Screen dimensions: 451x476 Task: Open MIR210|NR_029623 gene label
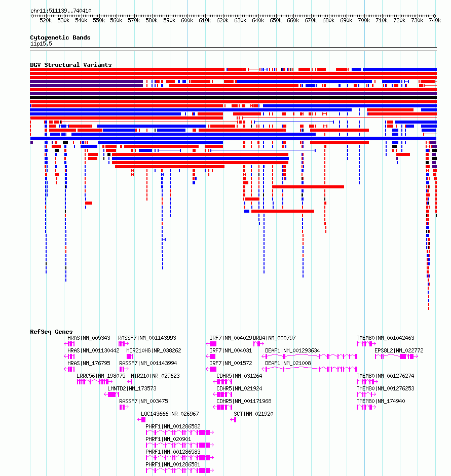pyautogui.click(x=155, y=376)
